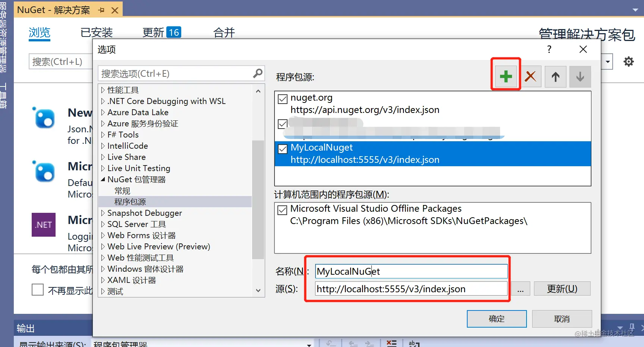Click the help question mark in Options dialog
This screenshot has width=644, height=347.
click(549, 49)
